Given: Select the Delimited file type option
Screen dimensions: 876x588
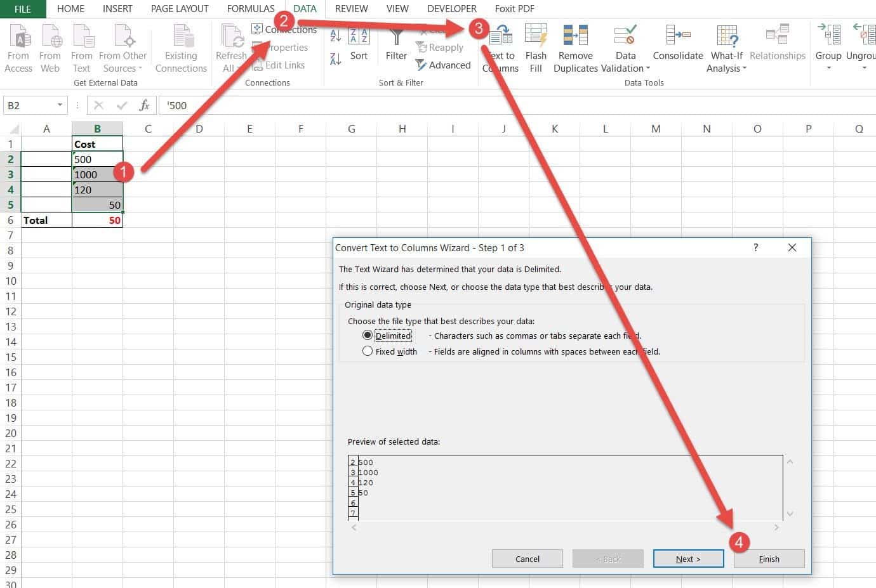Looking at the screenshot, I should point(368,335).
